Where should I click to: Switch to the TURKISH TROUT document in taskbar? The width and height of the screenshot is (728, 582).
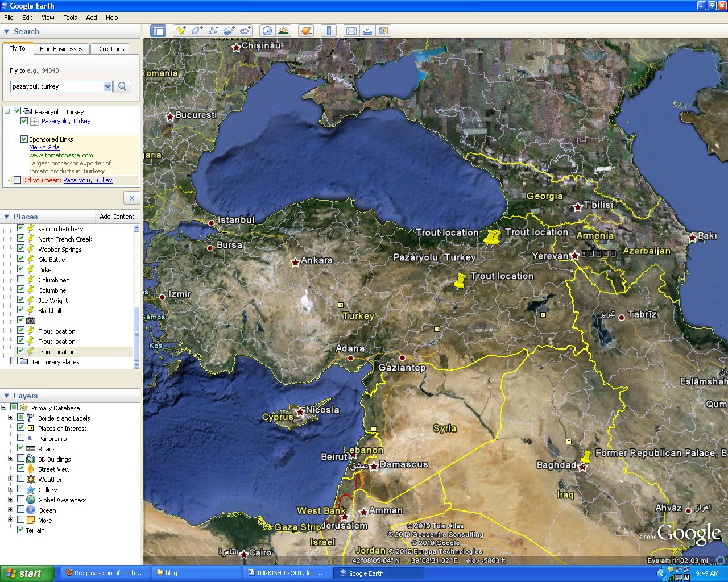coord(287,573)
